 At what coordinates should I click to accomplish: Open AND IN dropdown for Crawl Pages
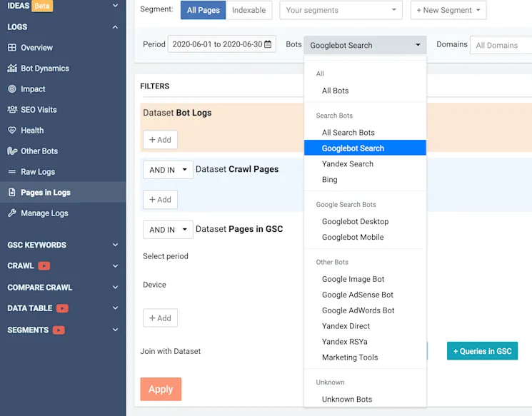click(x=168, y=170)
